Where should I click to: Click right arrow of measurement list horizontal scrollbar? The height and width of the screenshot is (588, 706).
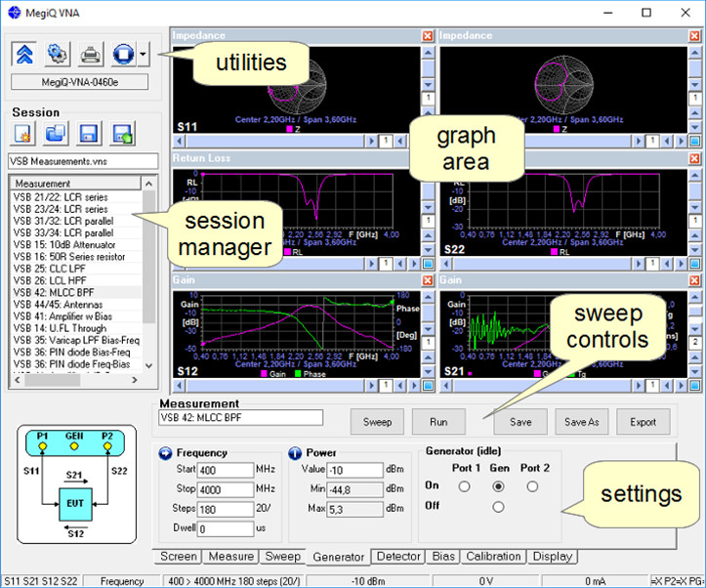(x=134, y=380)
